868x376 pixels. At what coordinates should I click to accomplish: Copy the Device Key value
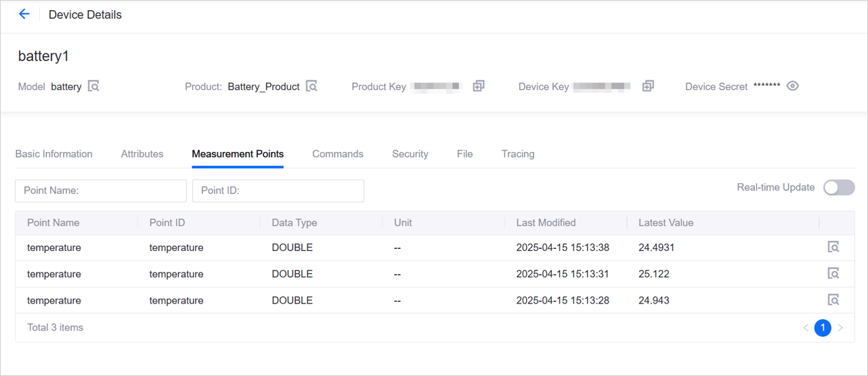[648, 87]
